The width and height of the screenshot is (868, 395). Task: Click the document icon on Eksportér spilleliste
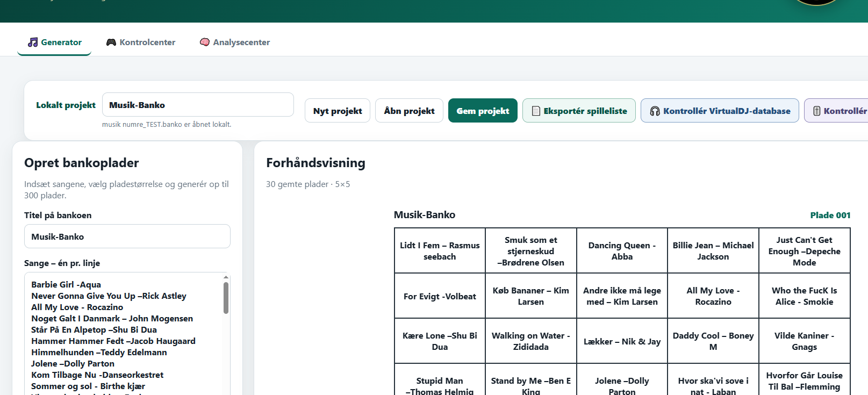coord(536,111)
